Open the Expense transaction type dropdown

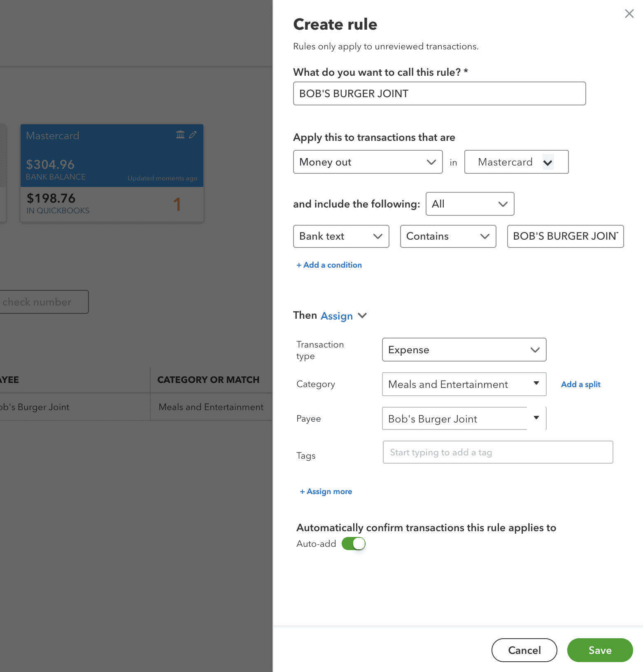[x=464, y=350]
